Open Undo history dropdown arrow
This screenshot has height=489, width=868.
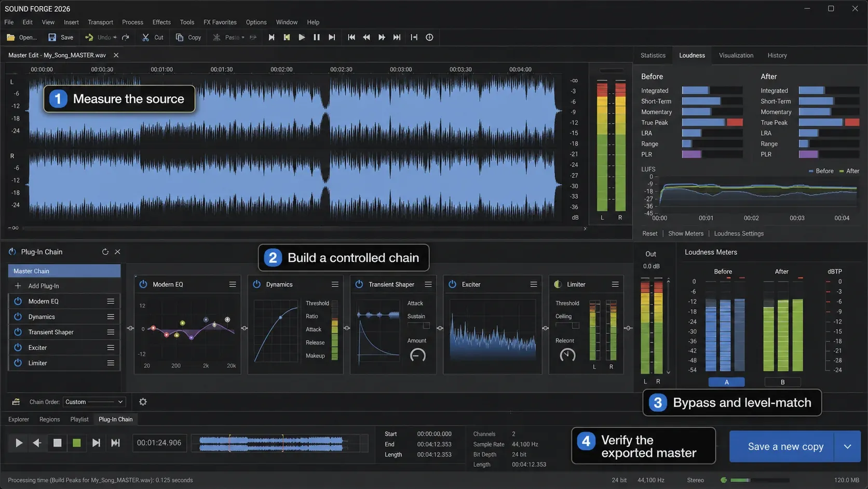[x=115, y=37]
